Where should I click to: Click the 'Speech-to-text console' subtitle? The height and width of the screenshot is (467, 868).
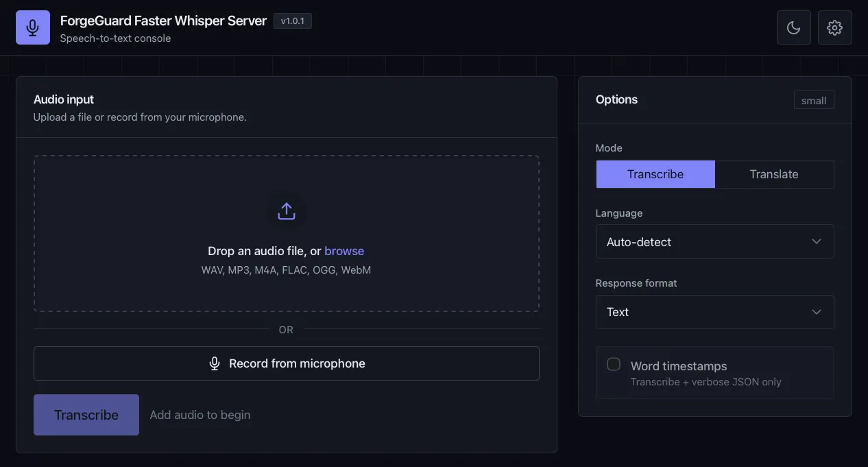tap(115, 38)
